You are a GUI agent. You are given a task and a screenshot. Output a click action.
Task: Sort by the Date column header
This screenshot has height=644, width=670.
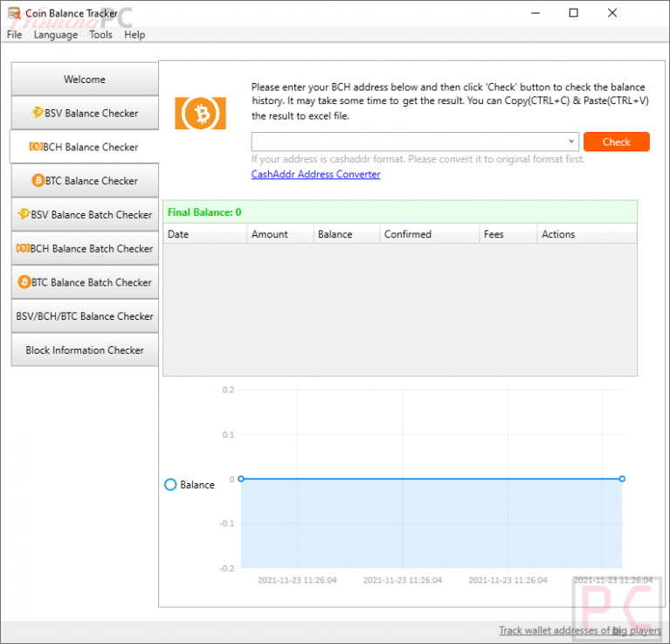tap(205, 234)
